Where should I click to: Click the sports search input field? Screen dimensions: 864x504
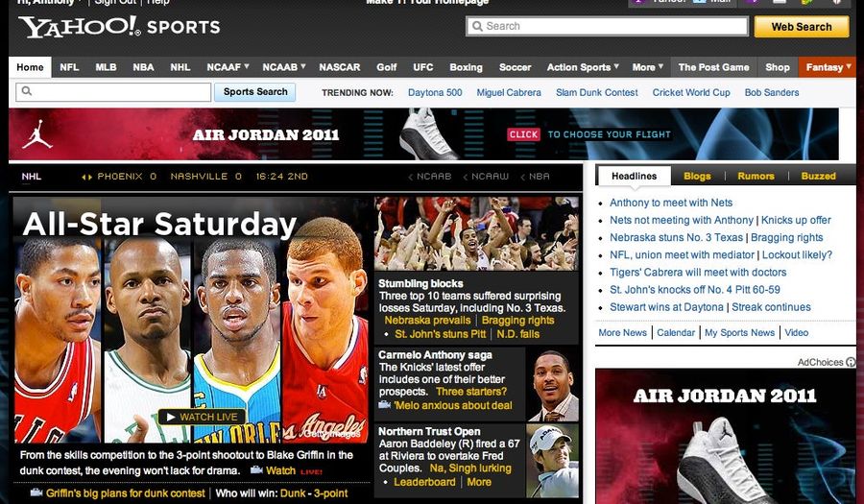click(x=113, y=92)
